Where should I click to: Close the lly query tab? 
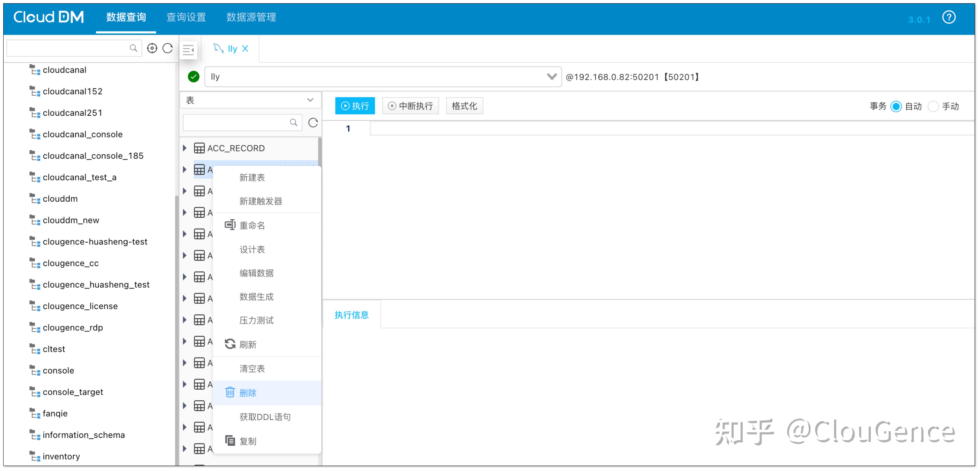[x=245, y=49]
